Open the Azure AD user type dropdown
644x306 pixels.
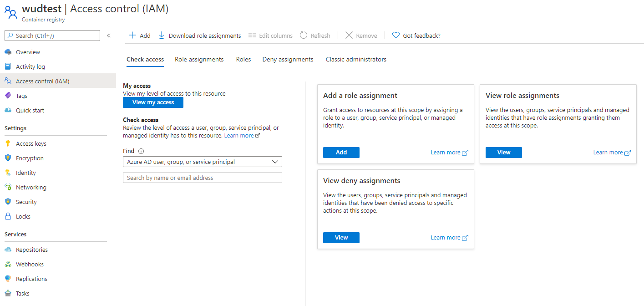tap(203, 162)
